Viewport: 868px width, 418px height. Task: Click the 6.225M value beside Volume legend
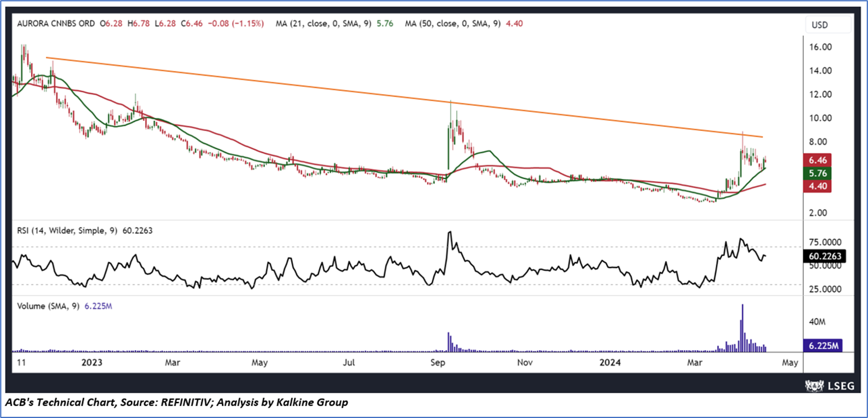pos(98,306)
